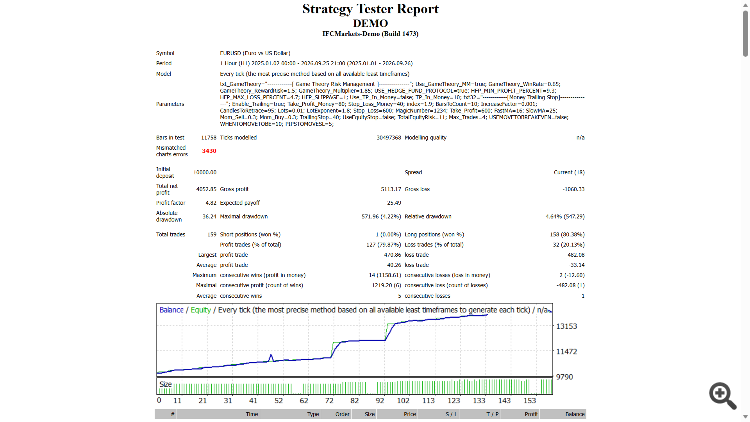Click the "Absolute drawdown" label

(169, 217)
